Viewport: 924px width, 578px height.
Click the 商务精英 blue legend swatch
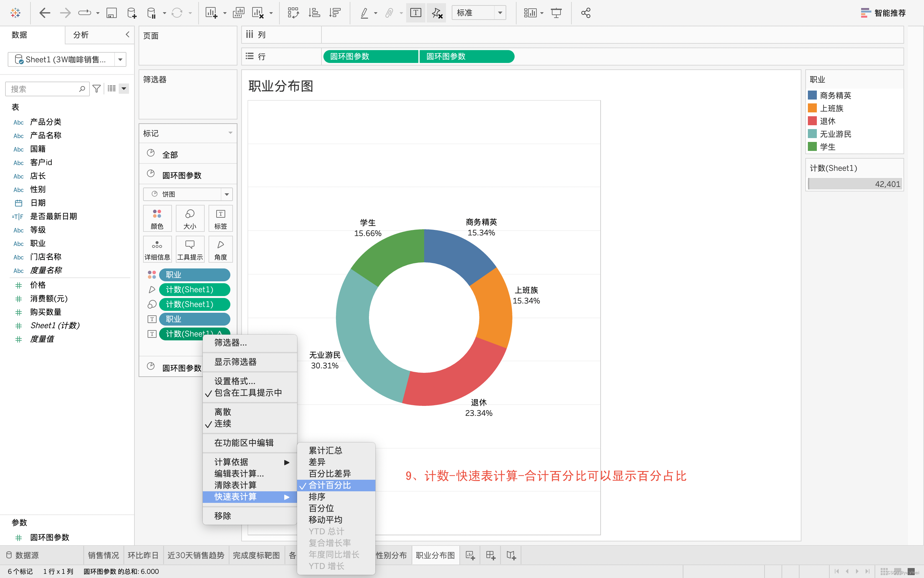(812, 95)
